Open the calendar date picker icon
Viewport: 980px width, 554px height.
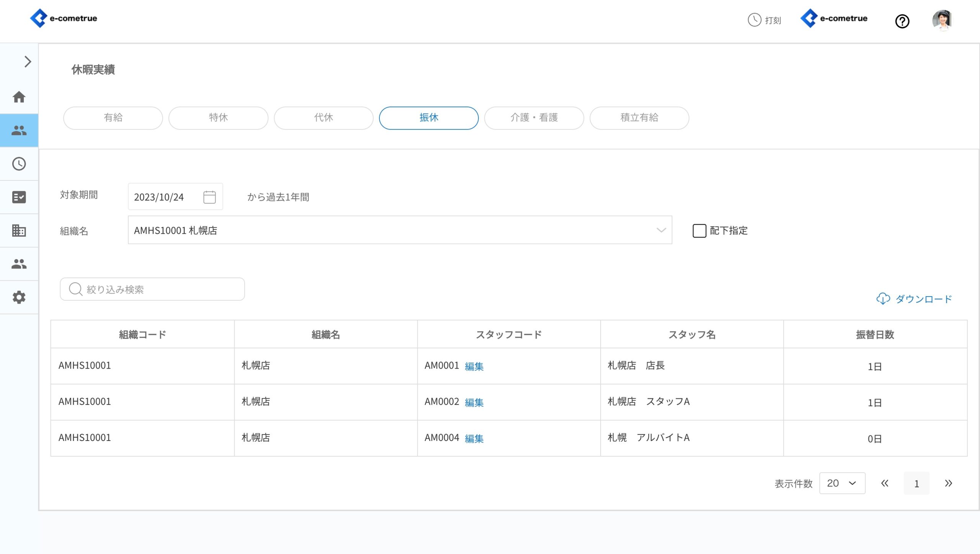209,197
